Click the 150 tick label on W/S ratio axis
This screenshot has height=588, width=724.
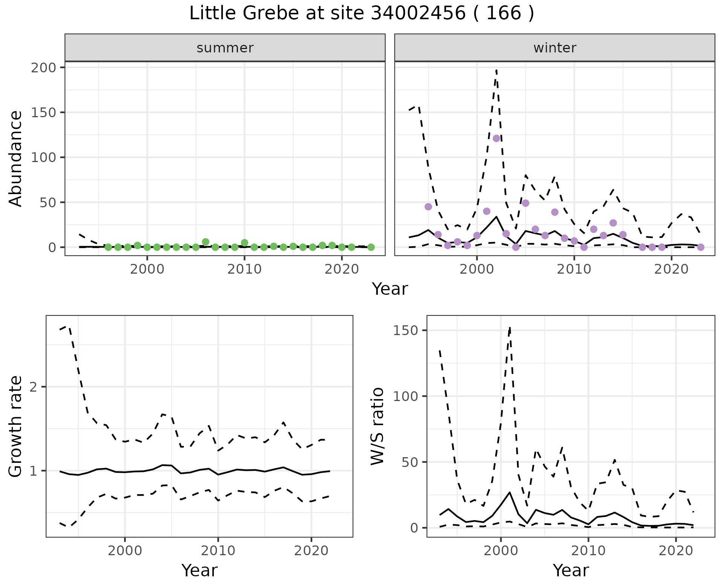point(406,330)
